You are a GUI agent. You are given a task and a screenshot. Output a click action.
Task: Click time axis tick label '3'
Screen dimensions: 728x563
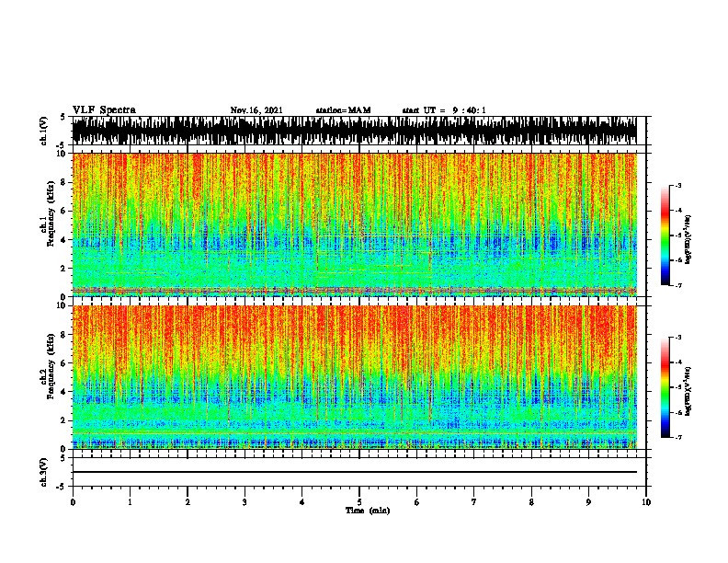(x=245, y=502)
